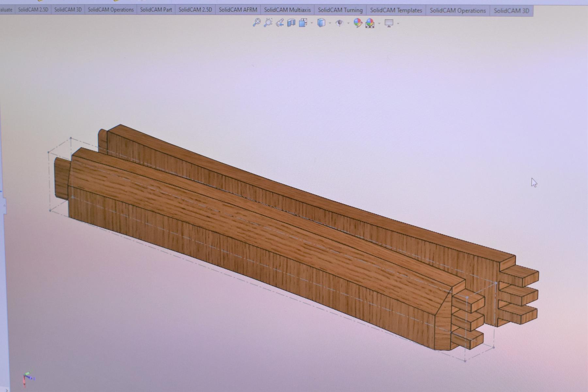Open the first SolidCAM Operations tab
The image size is (588, 392).
point(111,9)
